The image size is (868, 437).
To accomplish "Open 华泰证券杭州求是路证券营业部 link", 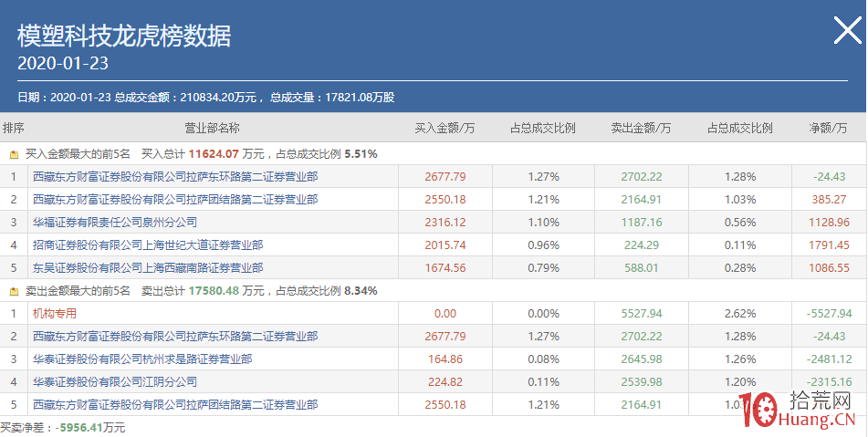I will tap(142, 359).
